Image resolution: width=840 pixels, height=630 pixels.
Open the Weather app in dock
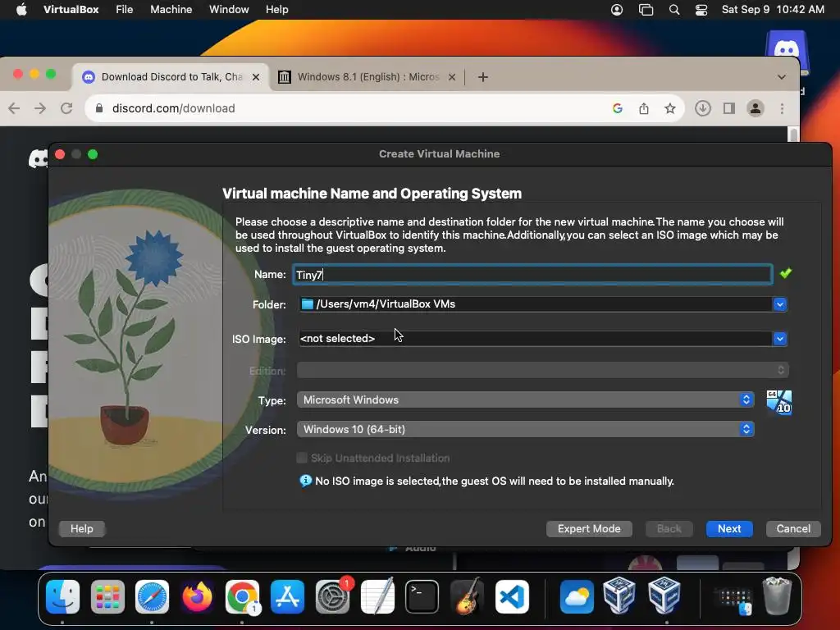577,596
